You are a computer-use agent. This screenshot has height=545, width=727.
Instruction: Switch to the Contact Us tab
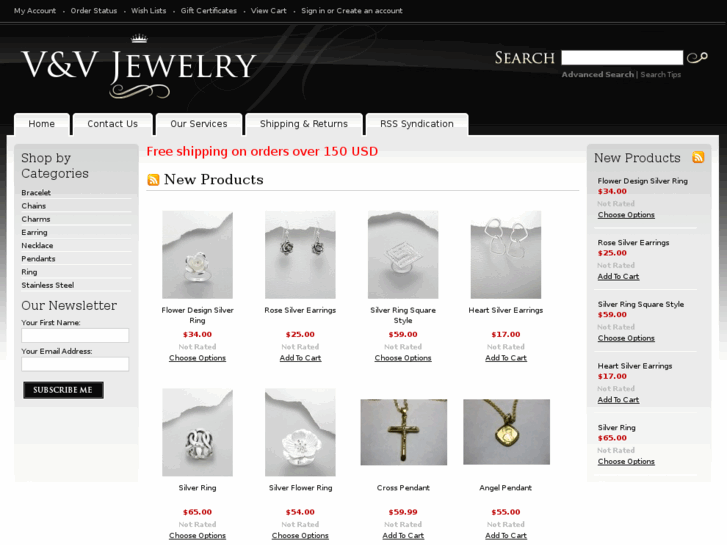click(x=113, y=124)
